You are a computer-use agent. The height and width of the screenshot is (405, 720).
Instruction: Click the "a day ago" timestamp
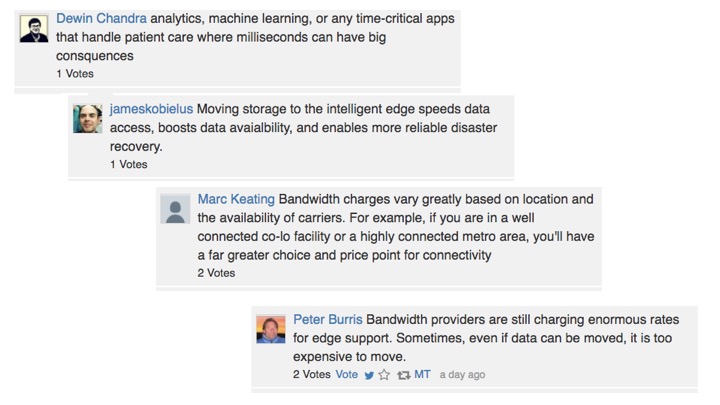(x=462, y=375)
